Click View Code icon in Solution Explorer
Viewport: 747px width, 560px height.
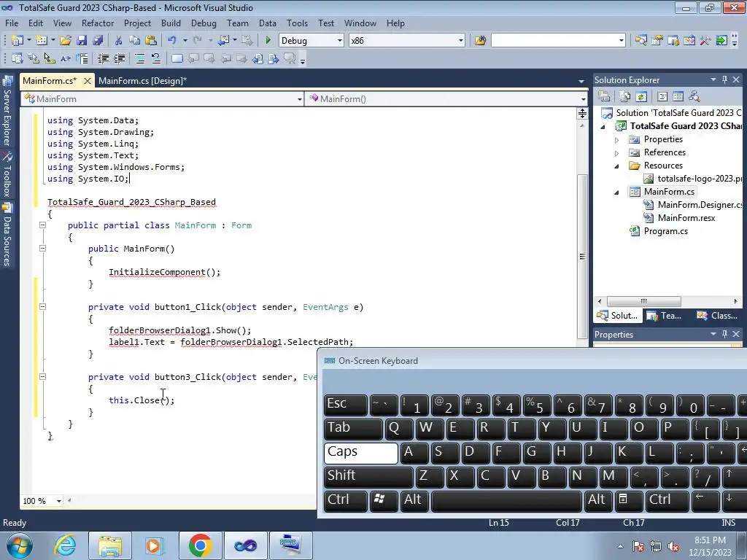click(662, 97)
